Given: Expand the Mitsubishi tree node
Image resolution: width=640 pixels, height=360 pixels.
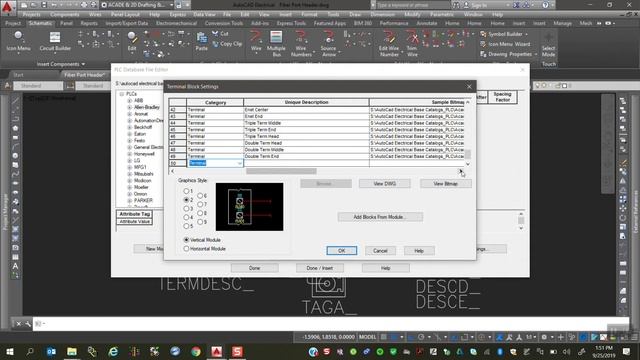Looking at the screenshot, I should [x=130, y=174].
